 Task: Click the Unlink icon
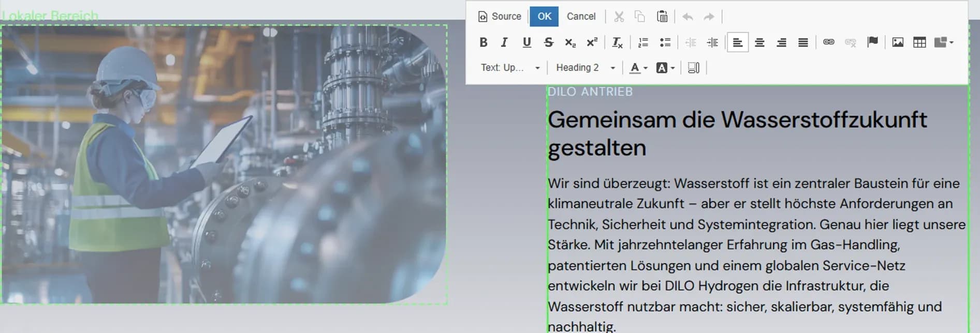(x=850, y=42)
